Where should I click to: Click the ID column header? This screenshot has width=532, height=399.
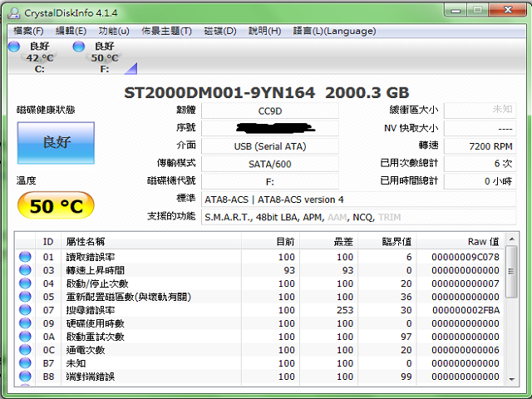[48, 242]
